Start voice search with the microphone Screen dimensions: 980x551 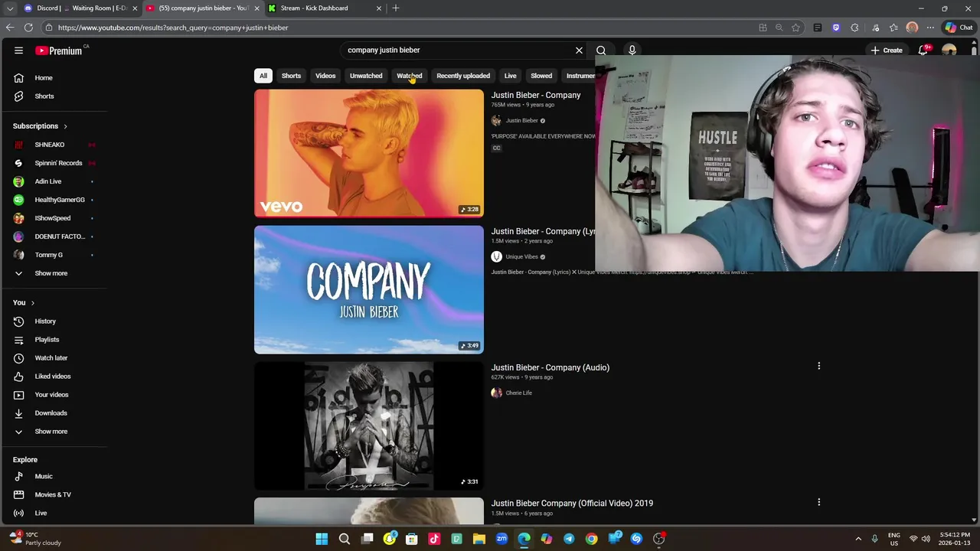click(x=632, y=51)
